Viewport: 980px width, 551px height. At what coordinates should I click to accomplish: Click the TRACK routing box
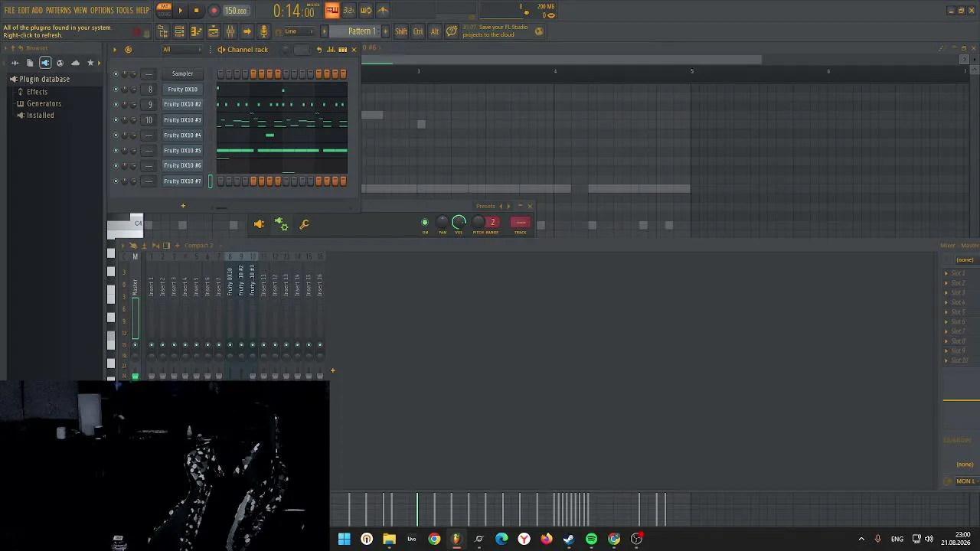coord(520,223)
